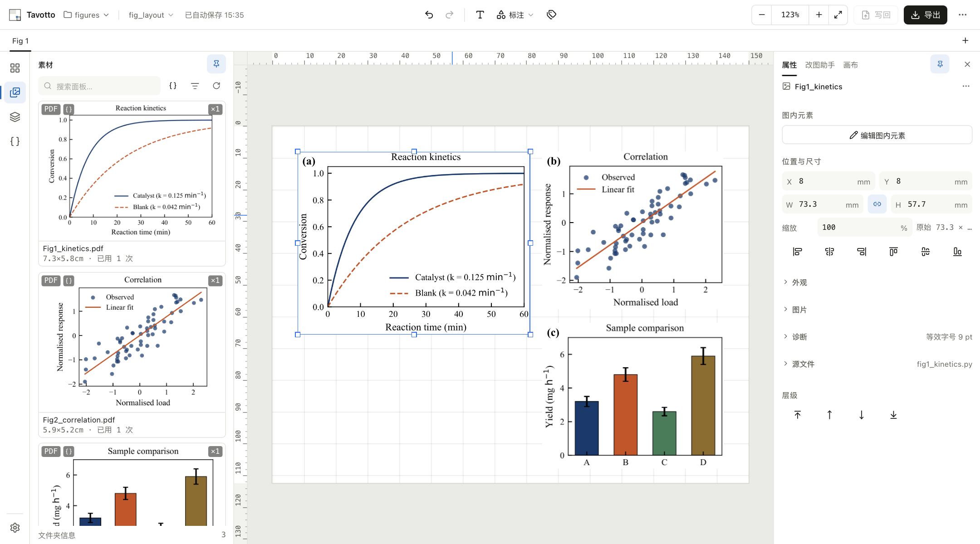Click 文件夹信息 at panel bottom
This screenshot has width=980, height=544.
pos(57,535)
